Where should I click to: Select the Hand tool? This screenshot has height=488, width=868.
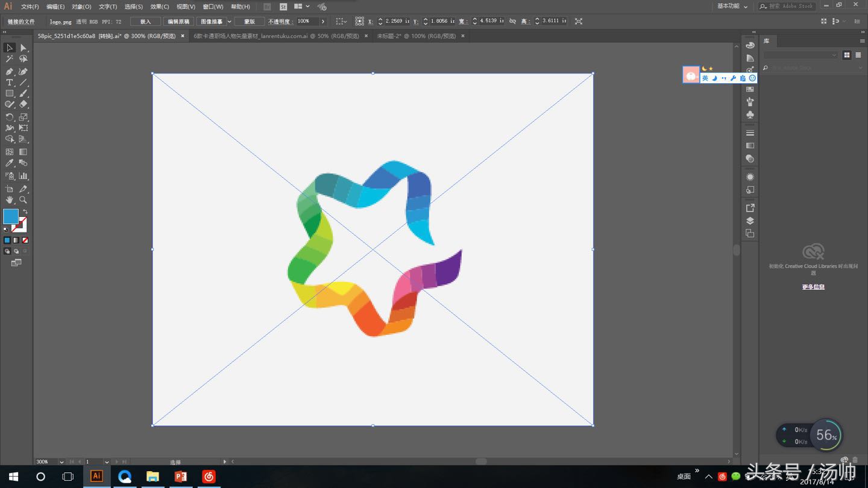pos(10,200)
